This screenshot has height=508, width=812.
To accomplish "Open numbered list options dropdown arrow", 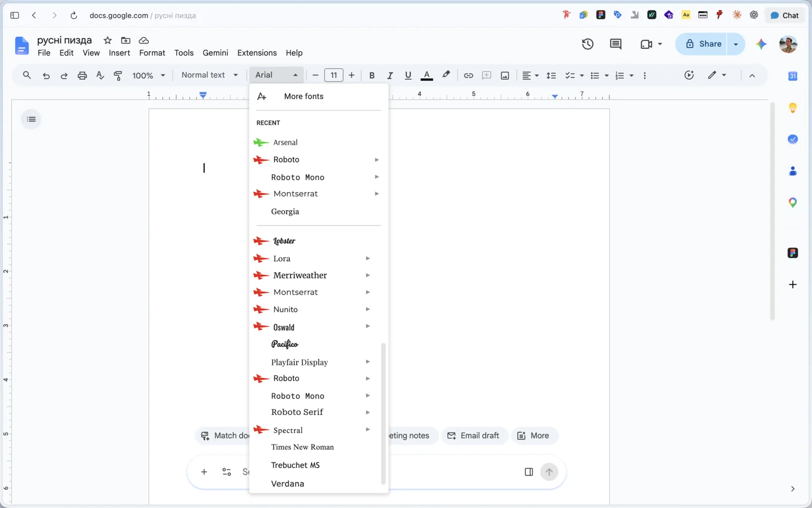I will click(631, 76).
